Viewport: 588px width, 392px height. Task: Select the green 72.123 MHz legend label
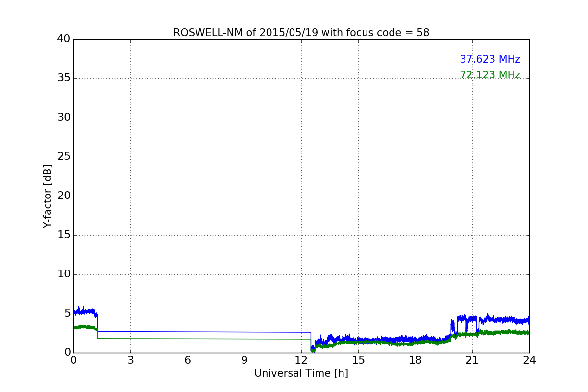(490, 75)
